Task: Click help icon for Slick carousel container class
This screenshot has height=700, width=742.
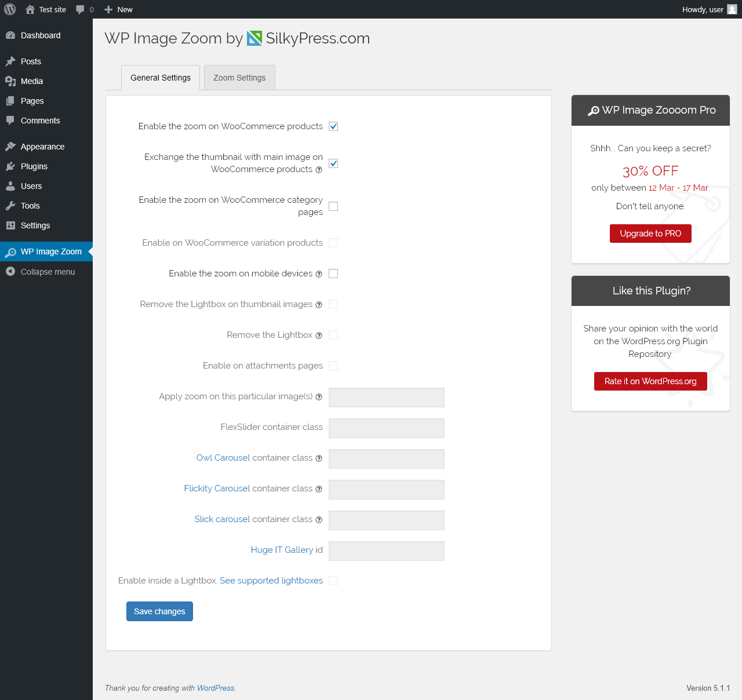Action: click(x=319, y=520)
